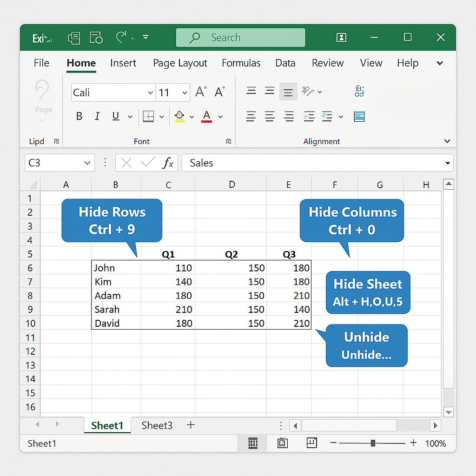Switch to Page Break Preview in status bar

click(x=312, y=443)
